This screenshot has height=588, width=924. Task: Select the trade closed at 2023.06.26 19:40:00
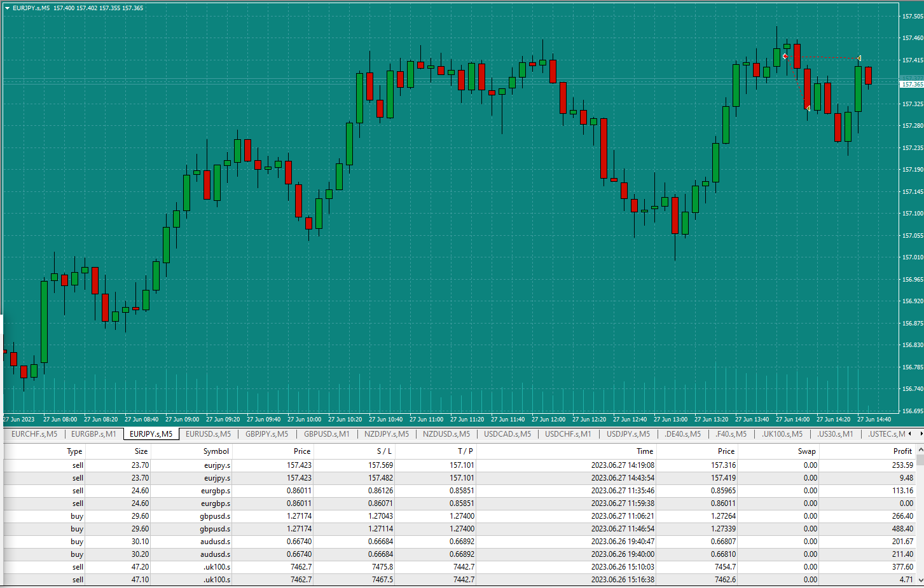tap(459, 554)
